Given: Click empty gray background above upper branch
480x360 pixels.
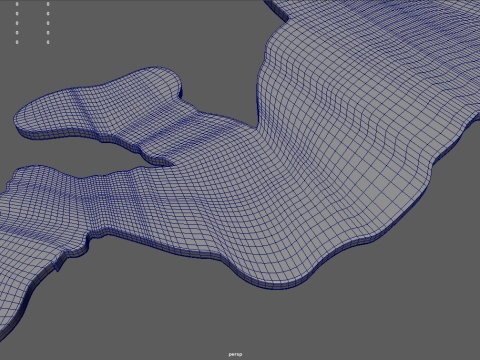Looking at the screenshot, I should pos(133,40).
